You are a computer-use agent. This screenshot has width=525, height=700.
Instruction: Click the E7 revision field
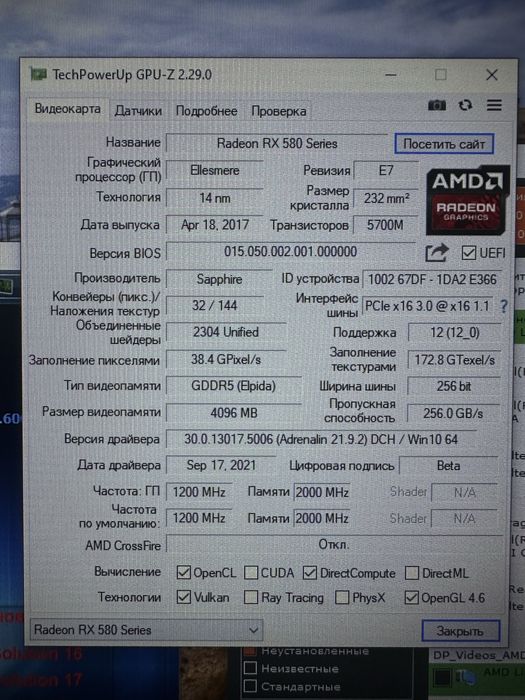pos(386,171)
